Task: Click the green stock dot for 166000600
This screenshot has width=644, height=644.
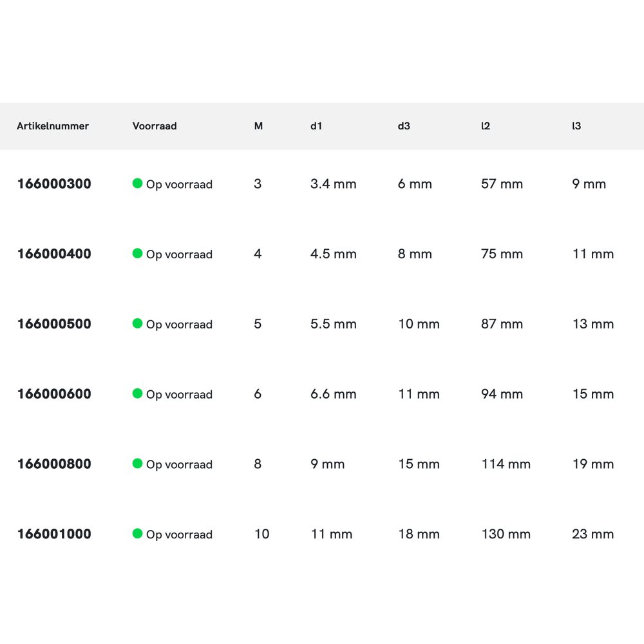Action: 137,393
